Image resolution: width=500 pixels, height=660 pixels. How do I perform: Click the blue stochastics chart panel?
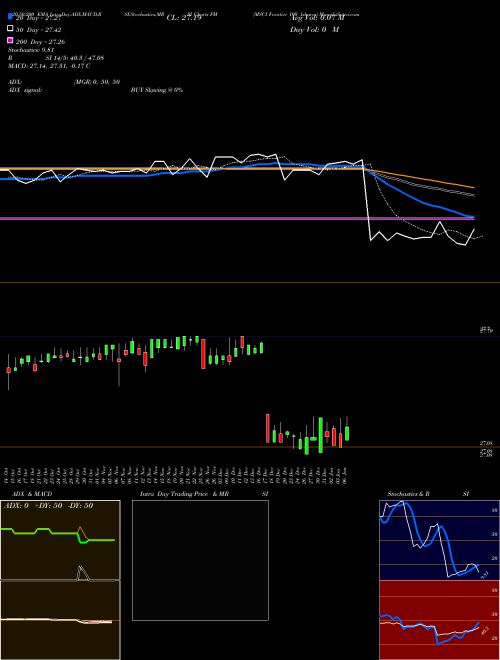(x=439, y=540)
